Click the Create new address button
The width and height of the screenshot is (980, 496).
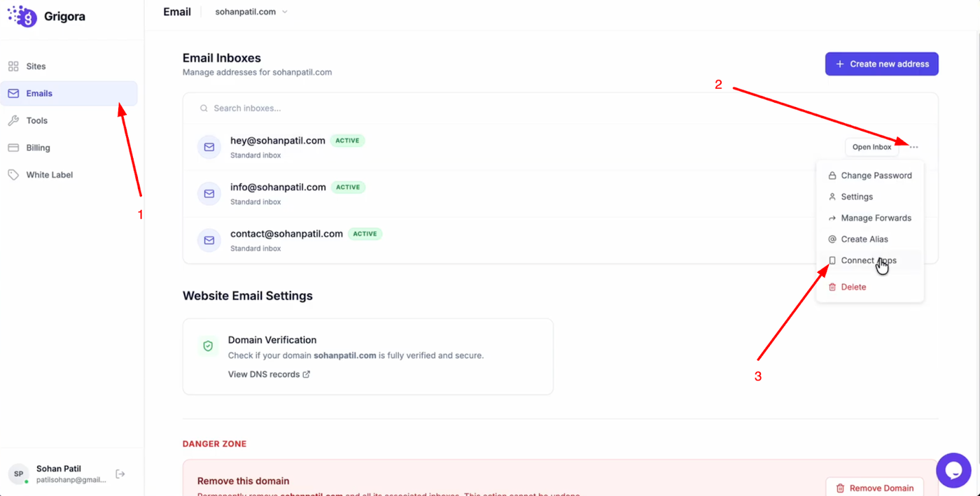[x=881, y=64]
